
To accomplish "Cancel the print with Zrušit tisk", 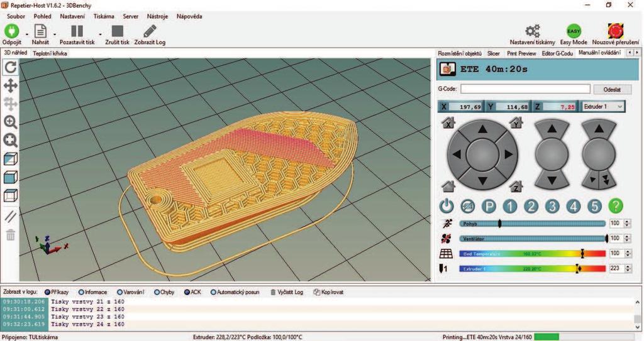I will (x=118, y=31).
